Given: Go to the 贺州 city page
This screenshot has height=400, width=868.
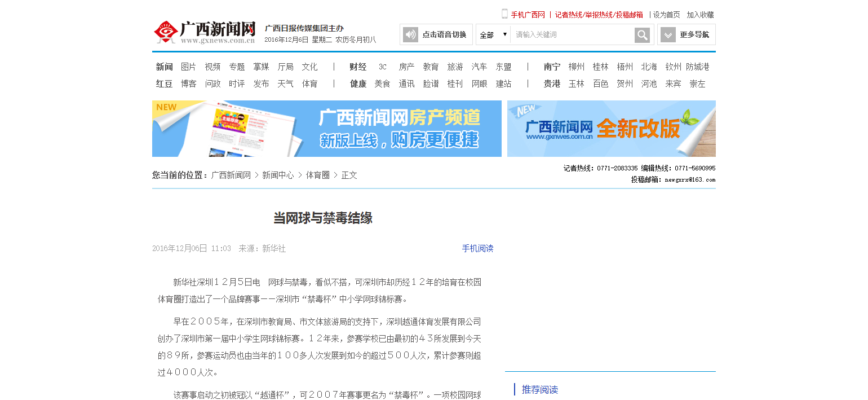Looking at the screenshot, I should 625,83.
